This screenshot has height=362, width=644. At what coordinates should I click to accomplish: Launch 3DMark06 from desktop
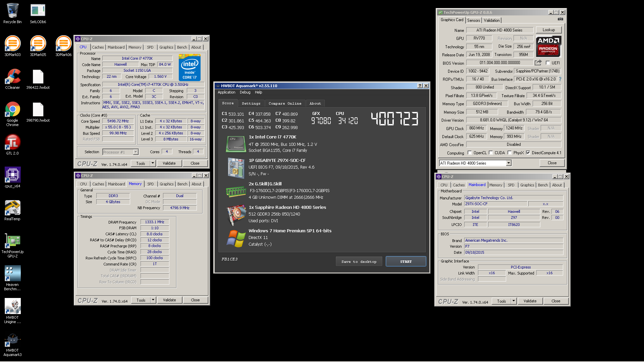point(63,46)
